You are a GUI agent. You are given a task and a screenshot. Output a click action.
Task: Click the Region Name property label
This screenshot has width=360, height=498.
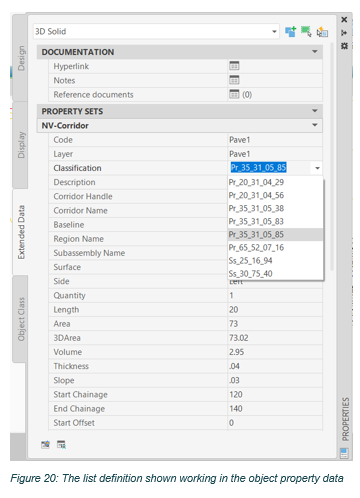click(x=78, y=239)
